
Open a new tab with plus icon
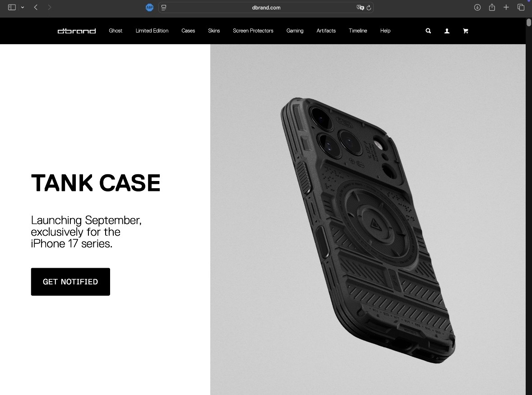506,7
